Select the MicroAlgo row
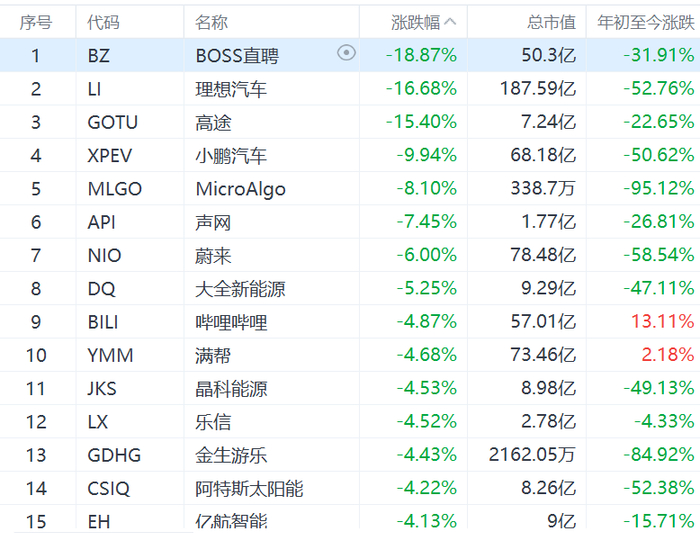700x533 pixels. [240, 189]
